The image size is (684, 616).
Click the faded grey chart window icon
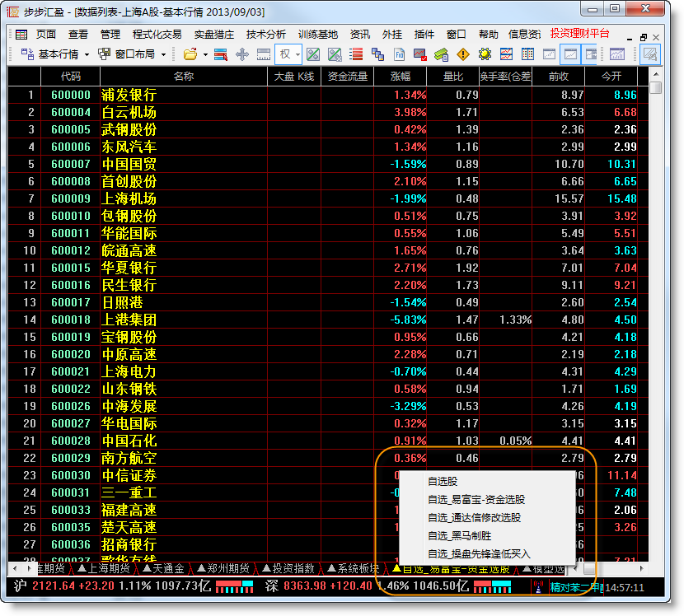point(549,54)
